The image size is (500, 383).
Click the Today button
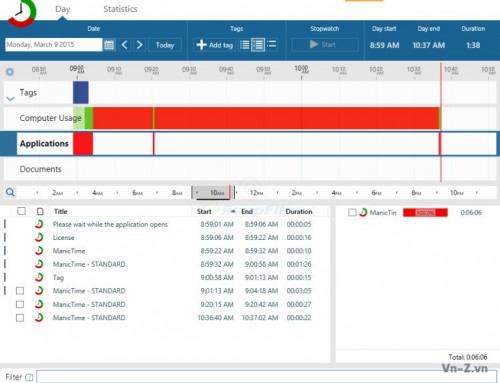click(x=165, y=45)
